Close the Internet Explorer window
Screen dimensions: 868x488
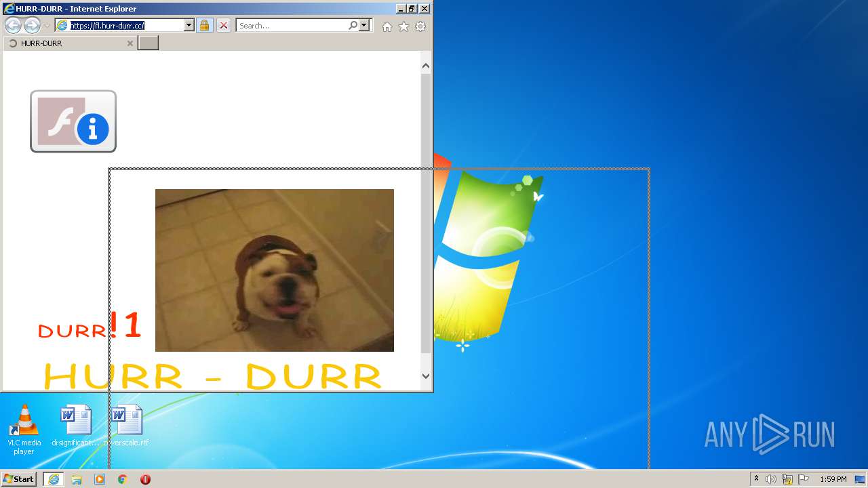coord(425,9)
